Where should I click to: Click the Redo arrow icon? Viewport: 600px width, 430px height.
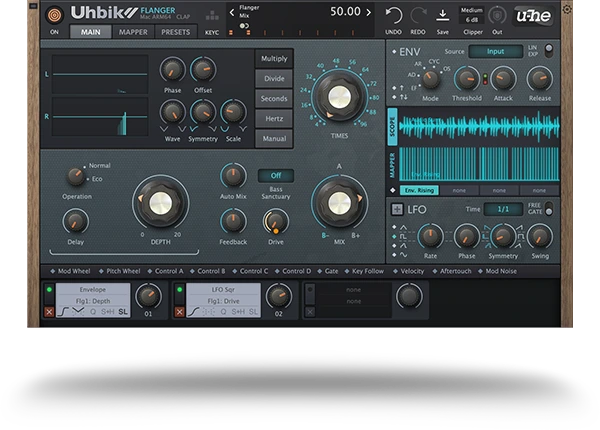coord(418,14)
